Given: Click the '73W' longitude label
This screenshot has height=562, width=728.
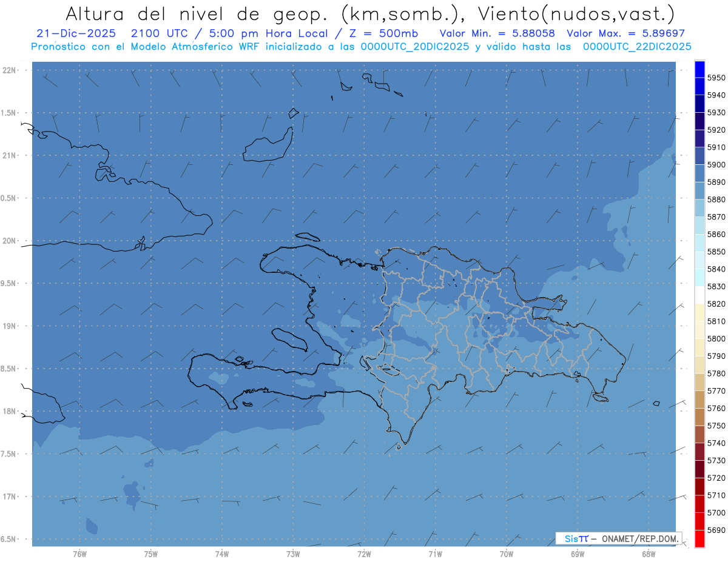Looking at the screenshot, I should pos(293,554).
